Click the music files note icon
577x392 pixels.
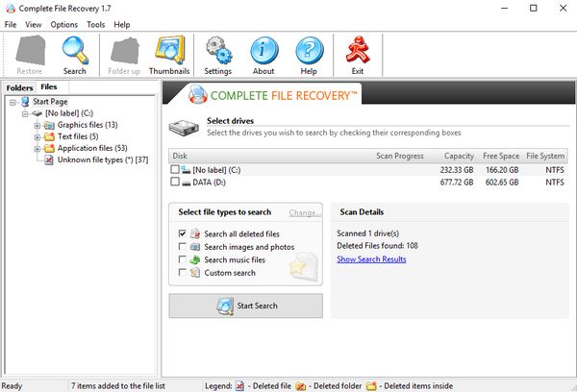pos(195,259)
